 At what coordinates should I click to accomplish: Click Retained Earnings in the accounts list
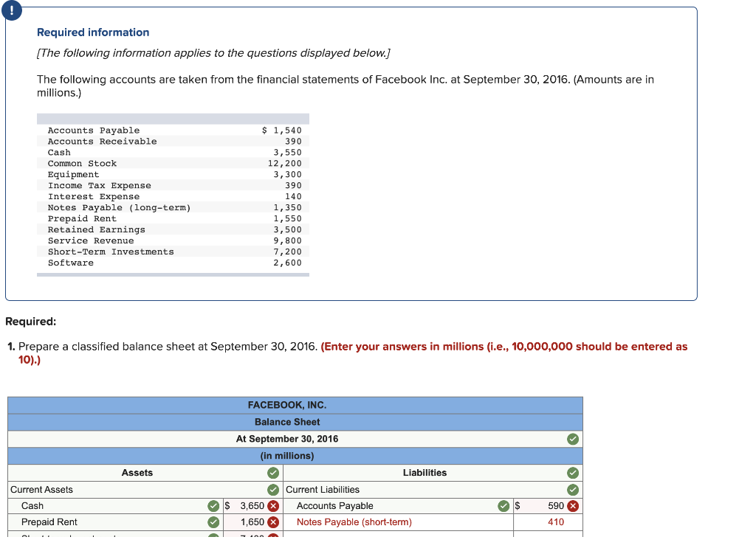[97, 229]
